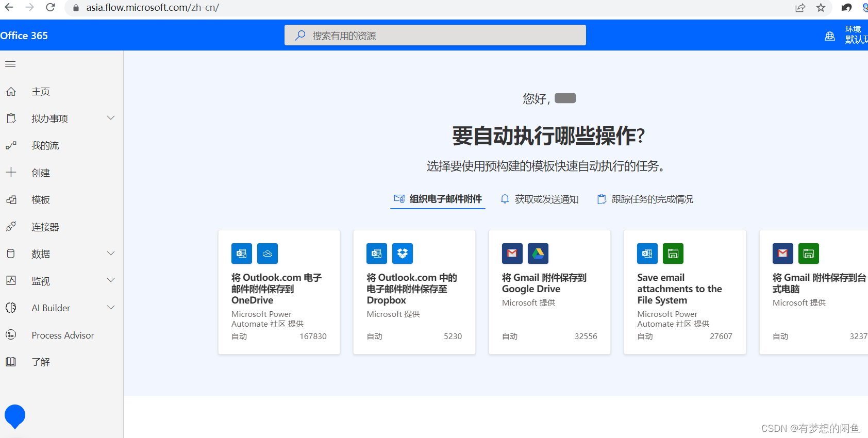Click the share page icon

(x=800, y=8)
